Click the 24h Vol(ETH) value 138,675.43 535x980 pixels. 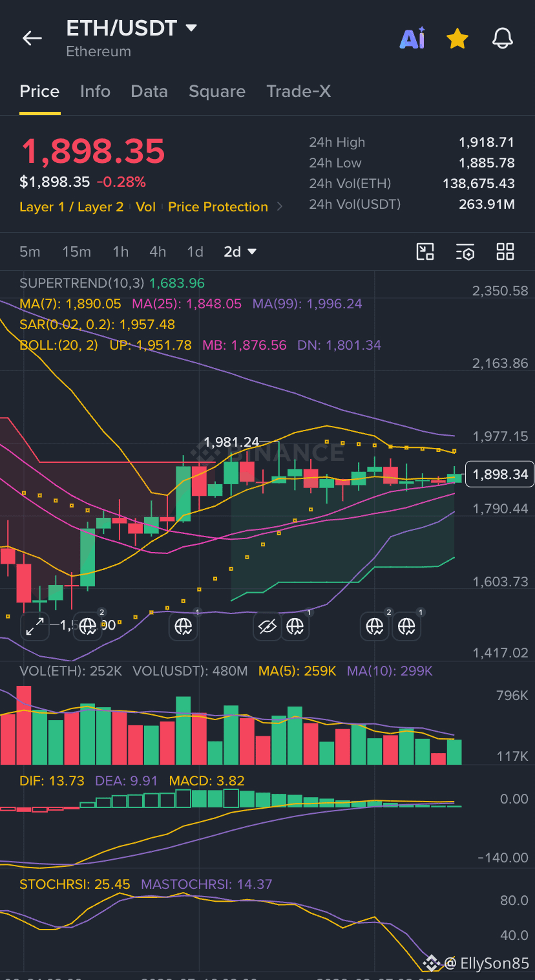coord(479,184)
